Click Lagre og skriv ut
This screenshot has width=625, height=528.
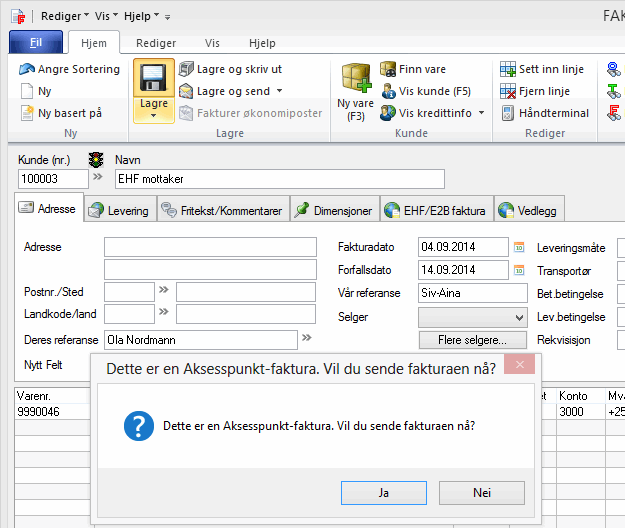[x=230, y=69]
